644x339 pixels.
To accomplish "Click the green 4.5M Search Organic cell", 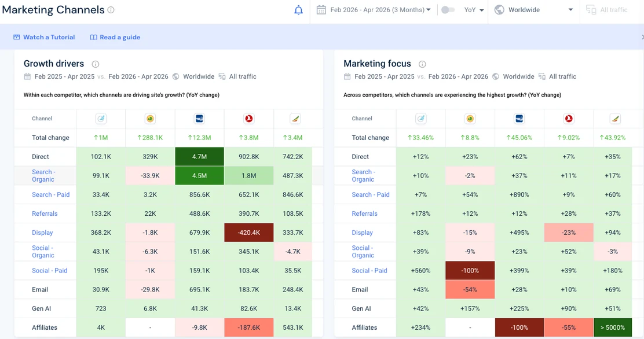I will click(x=200, y=176).
